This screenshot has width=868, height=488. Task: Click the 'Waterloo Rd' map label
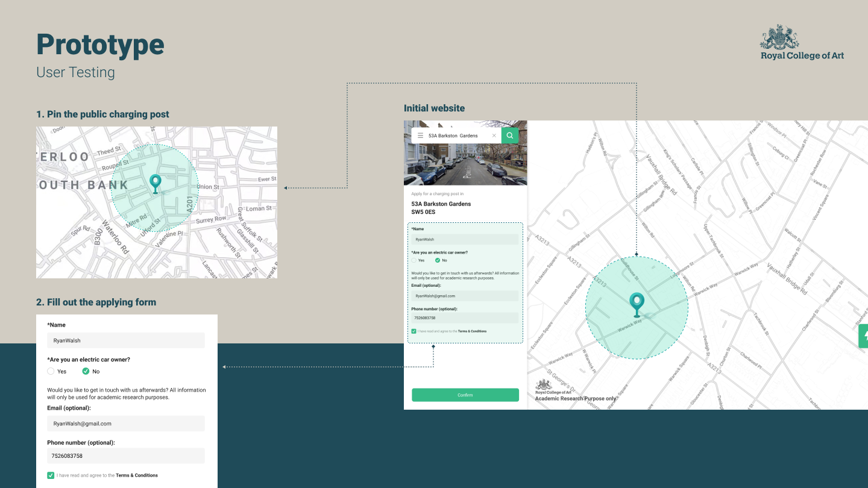(115, 237)
